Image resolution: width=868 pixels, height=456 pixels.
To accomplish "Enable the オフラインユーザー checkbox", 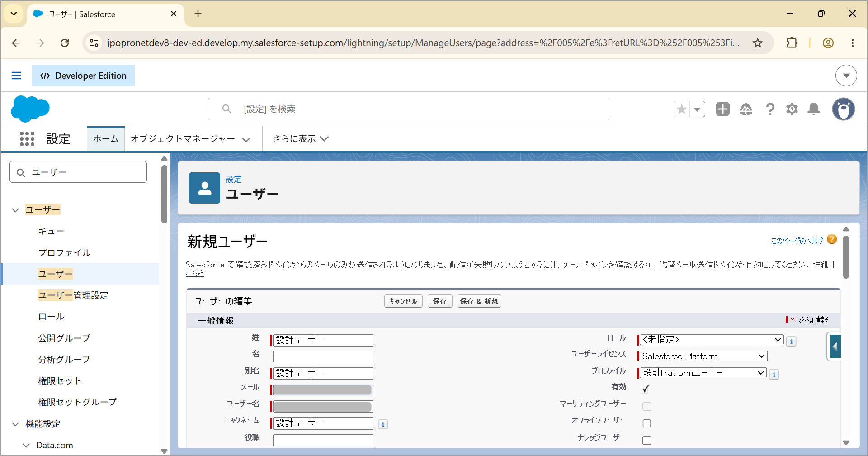I will tap(647, 423).
